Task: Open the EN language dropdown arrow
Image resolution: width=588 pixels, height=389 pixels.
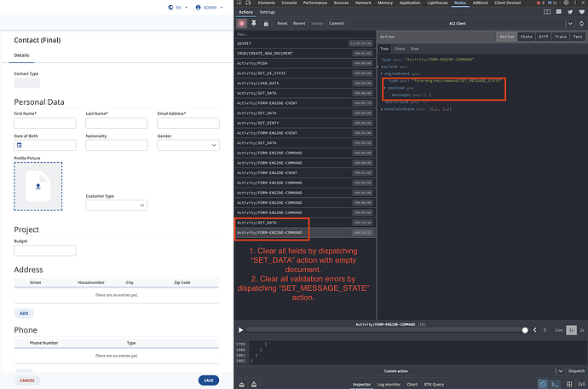Action: [187, 8]
